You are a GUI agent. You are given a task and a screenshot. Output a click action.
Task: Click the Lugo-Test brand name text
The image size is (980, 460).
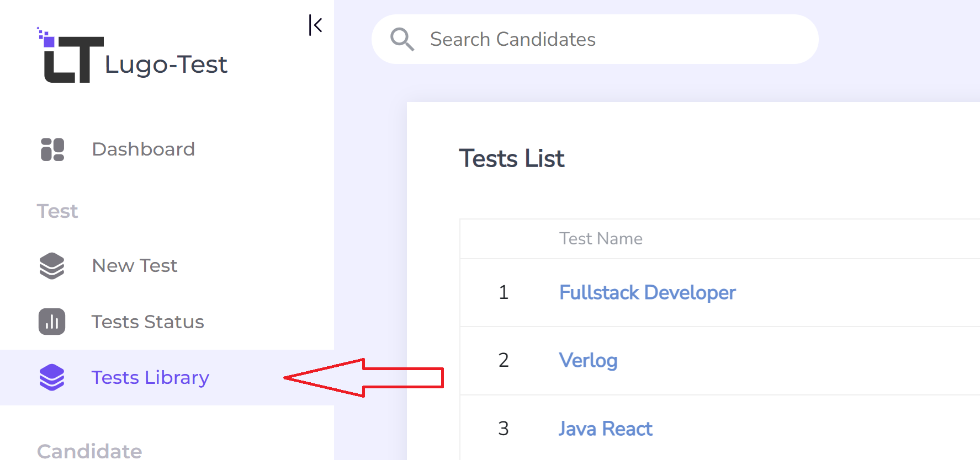(166, 65)
